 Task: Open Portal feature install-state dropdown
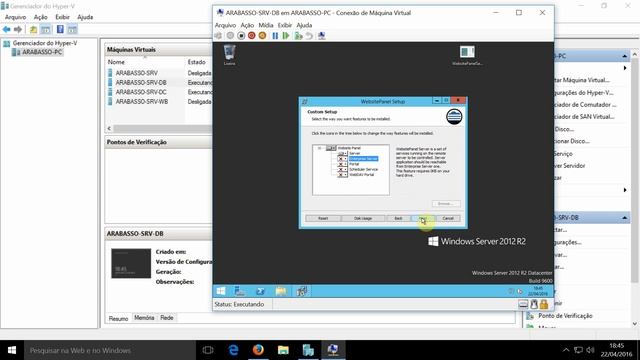click(342, 164)
